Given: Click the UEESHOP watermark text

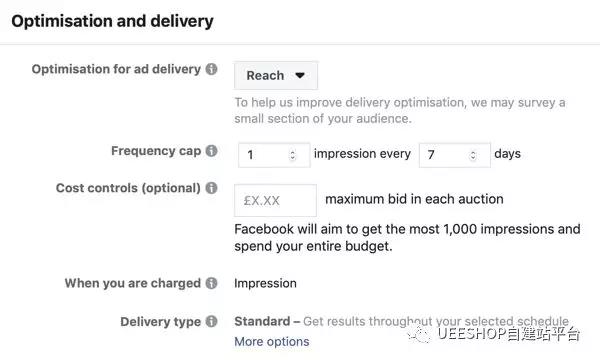Looking at the screenshot, I should [x=509, y=334].
